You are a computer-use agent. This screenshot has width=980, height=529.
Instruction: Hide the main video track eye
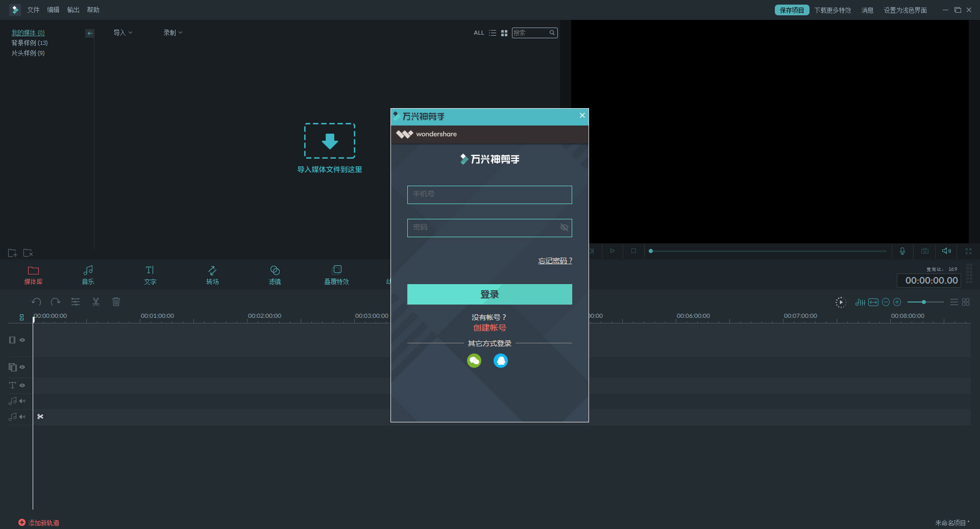pyautogui.click(x=22, y=340)
